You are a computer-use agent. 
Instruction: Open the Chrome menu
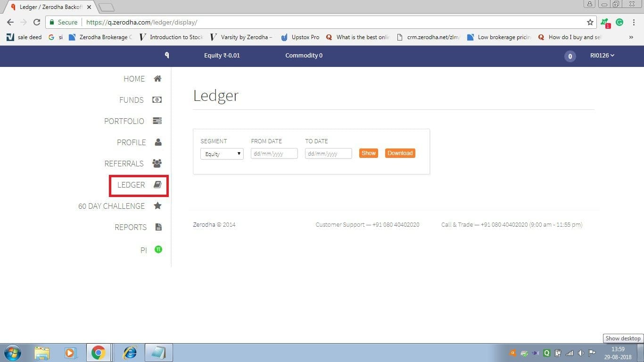click(x=634, y=22)
